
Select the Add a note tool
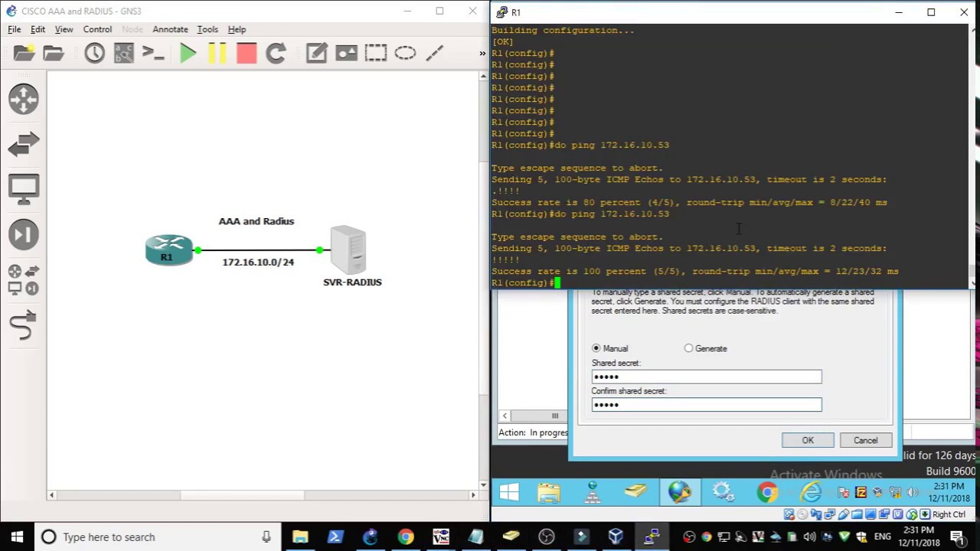pyautogui.click(x=316, y=53)
